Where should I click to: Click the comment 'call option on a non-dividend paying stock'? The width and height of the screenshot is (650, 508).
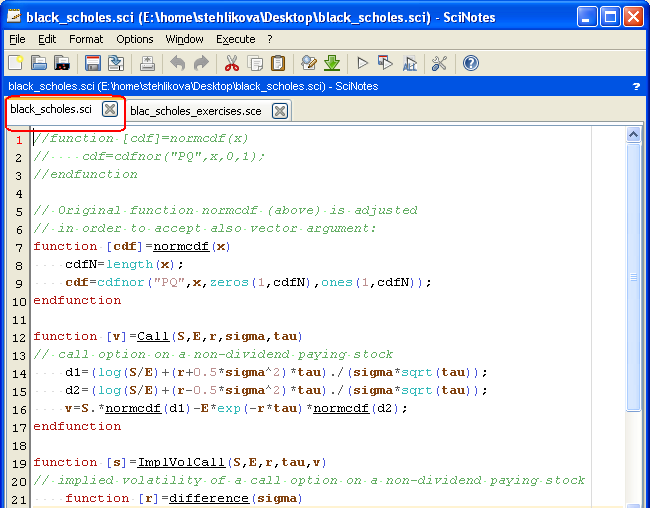[x=225, y=355]
